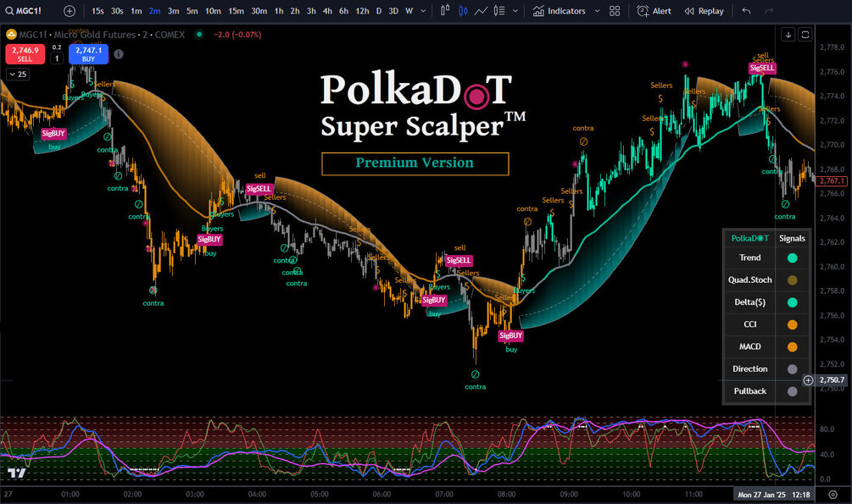Image resolution: width=852 pixels, height=504 pixels.
Task: Open chart settings gear icon at bottom right
Action: coord(833,494)
